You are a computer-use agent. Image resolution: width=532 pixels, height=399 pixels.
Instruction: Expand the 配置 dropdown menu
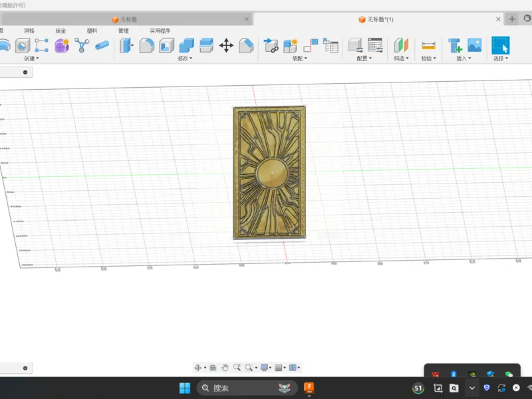click(x=364, y=59)
